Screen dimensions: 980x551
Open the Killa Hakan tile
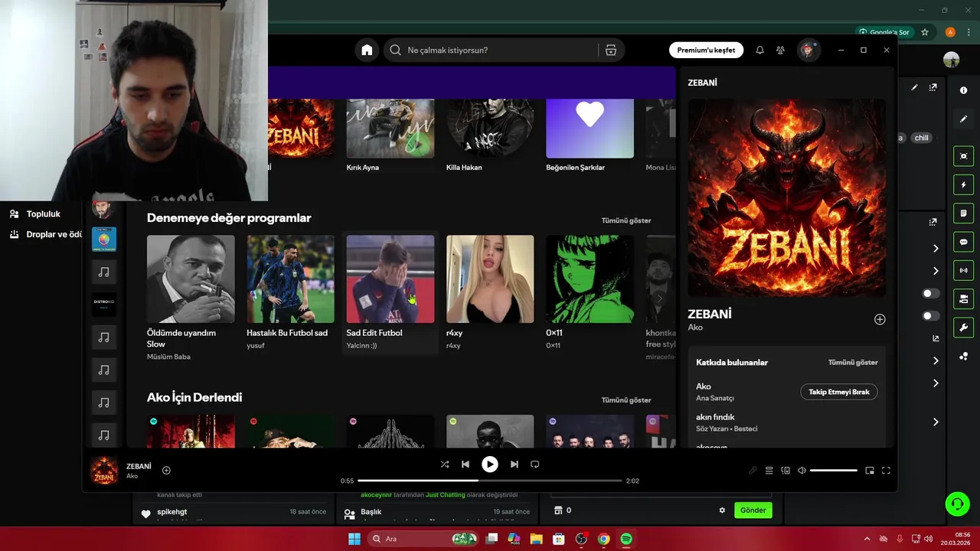tap(490, 135)
